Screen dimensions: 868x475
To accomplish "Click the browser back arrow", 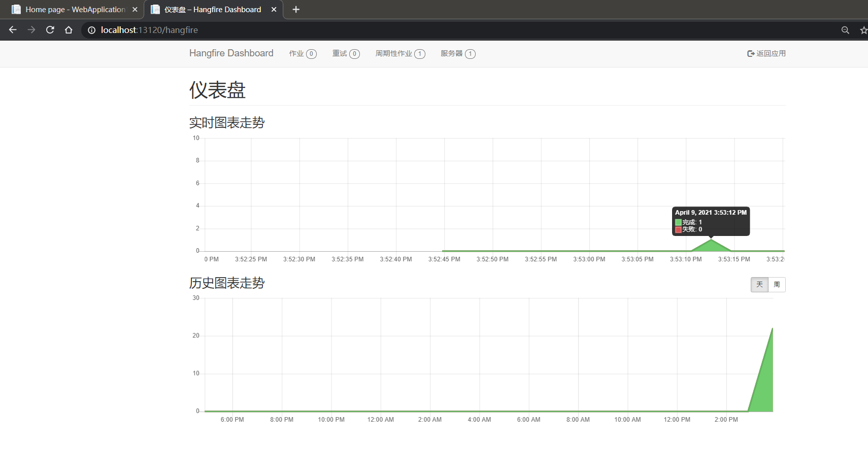I will click(13, 30).
